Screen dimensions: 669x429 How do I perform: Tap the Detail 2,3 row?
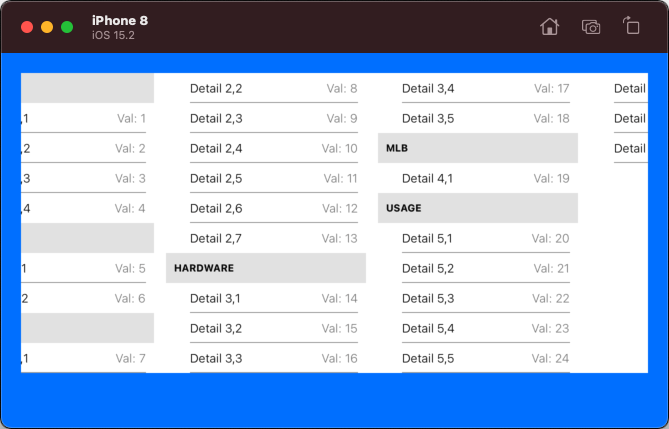coord(266,118)
